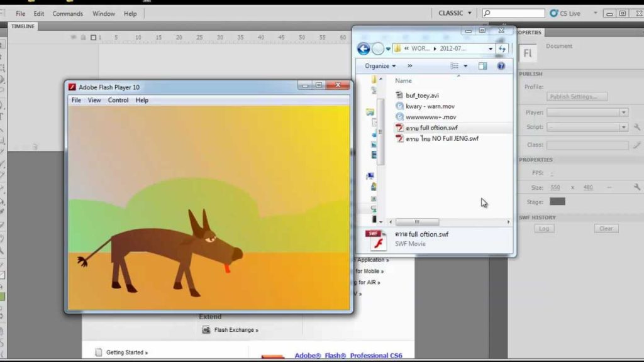
Task: Click the buf_toey.avi file icon
Action: [x=399, y=96]
